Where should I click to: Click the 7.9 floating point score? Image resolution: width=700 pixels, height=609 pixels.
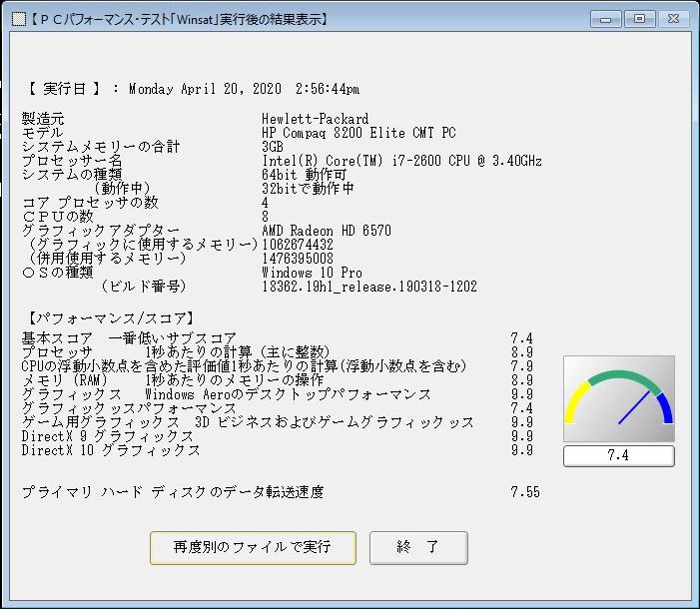pos(522,366)
